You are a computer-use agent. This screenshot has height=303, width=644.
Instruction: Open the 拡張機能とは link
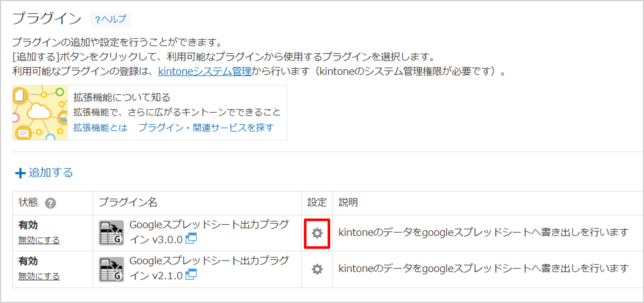(100, 127)
